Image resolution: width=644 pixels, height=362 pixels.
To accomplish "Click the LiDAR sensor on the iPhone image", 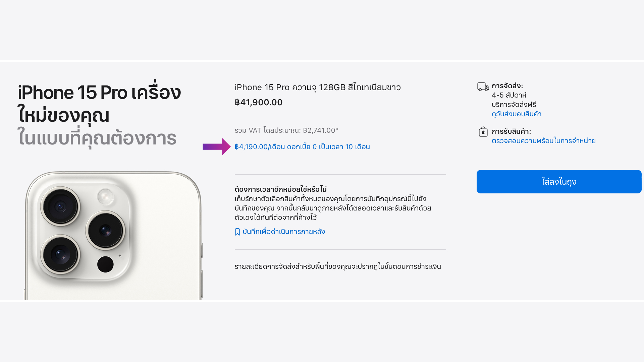I will 105,264.
